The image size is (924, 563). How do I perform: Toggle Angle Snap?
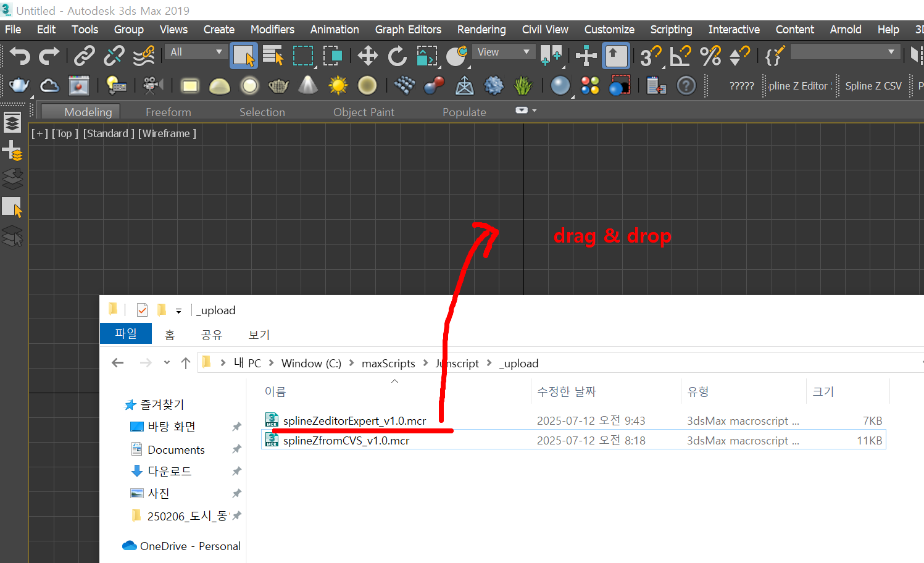tap(680, 56)
